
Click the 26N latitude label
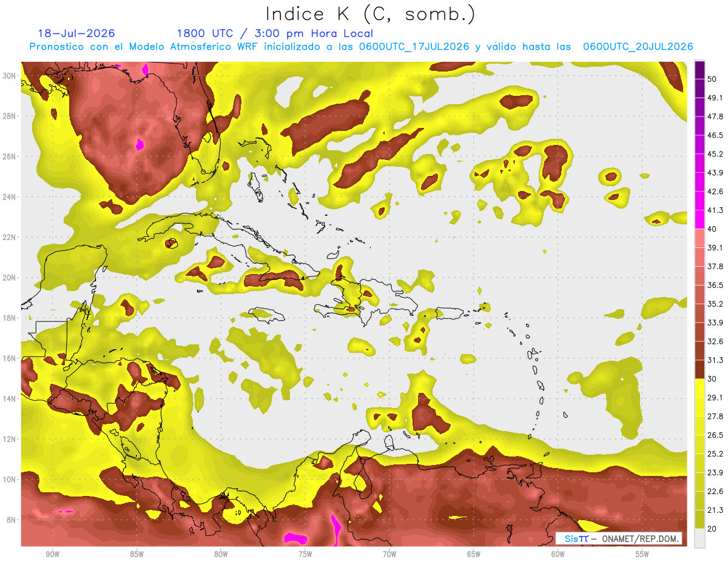[x=10, y=156]
